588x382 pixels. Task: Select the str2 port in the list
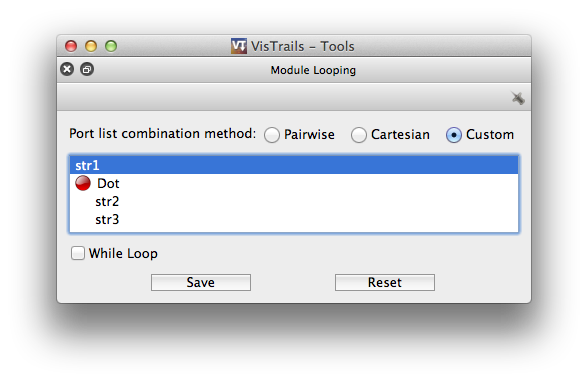tap(107, 202)
